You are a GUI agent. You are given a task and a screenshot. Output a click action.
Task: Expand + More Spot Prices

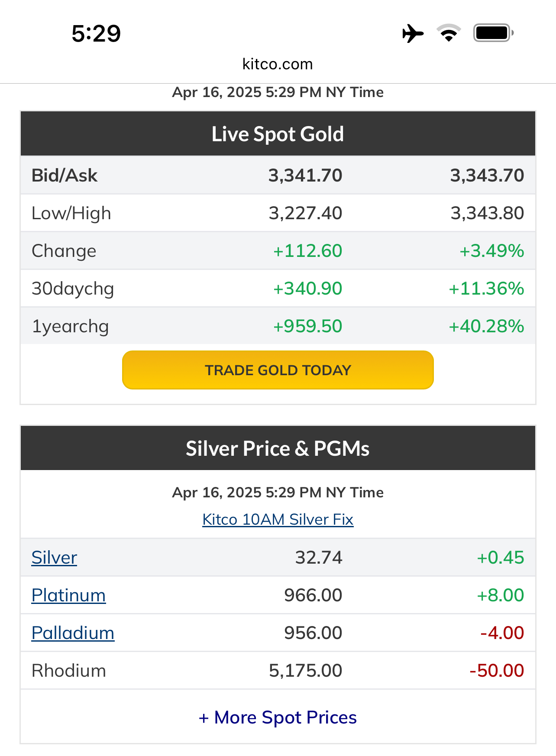(278, 717)
